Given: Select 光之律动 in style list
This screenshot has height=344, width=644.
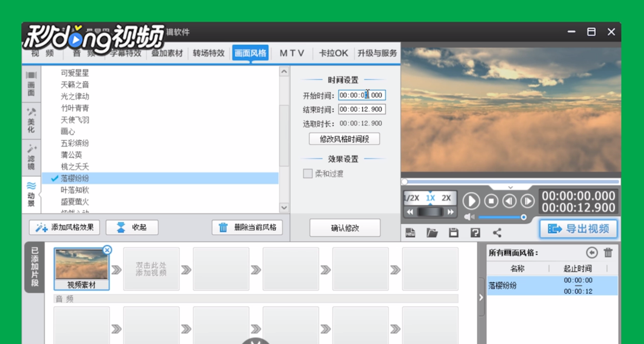Looking at the screenshot, I should [x=75, y=96].
